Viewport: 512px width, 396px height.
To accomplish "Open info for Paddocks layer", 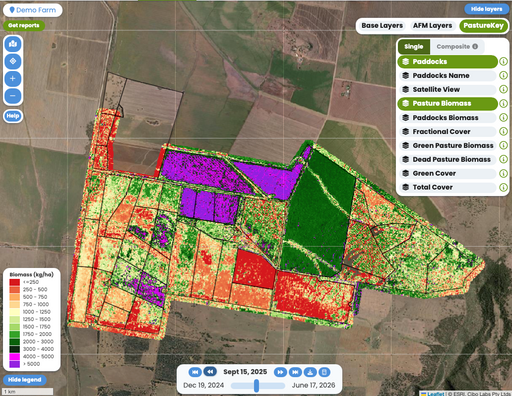I will coord(503,61).
